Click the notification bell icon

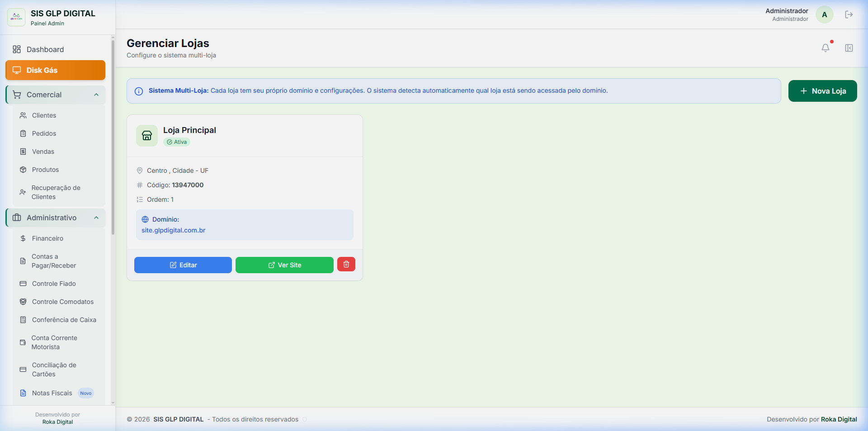(x=825, y=48)
